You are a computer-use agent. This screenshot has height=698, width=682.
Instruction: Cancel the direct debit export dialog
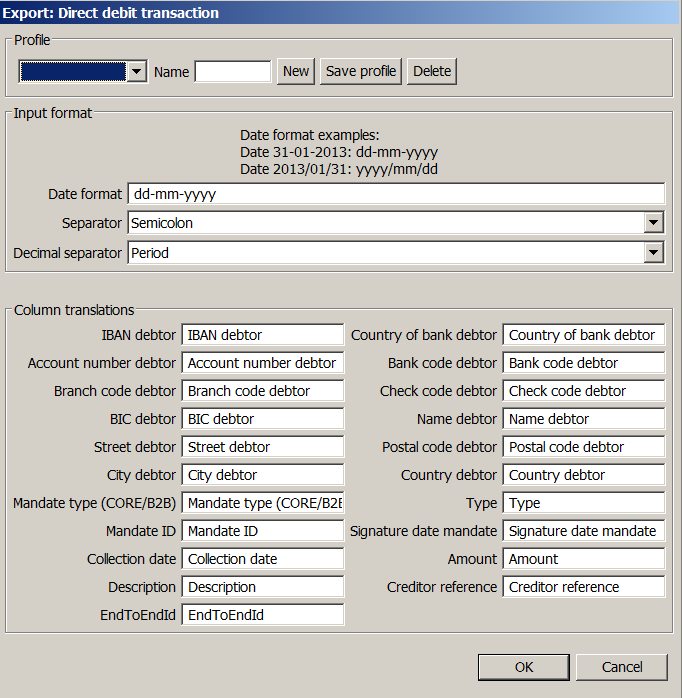[x=622, y=667]
